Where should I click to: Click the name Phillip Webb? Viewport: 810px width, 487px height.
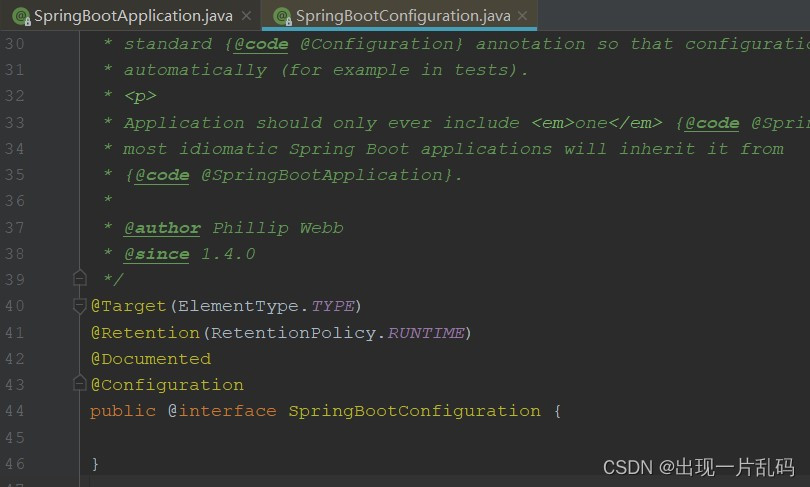tap(278, 228)
